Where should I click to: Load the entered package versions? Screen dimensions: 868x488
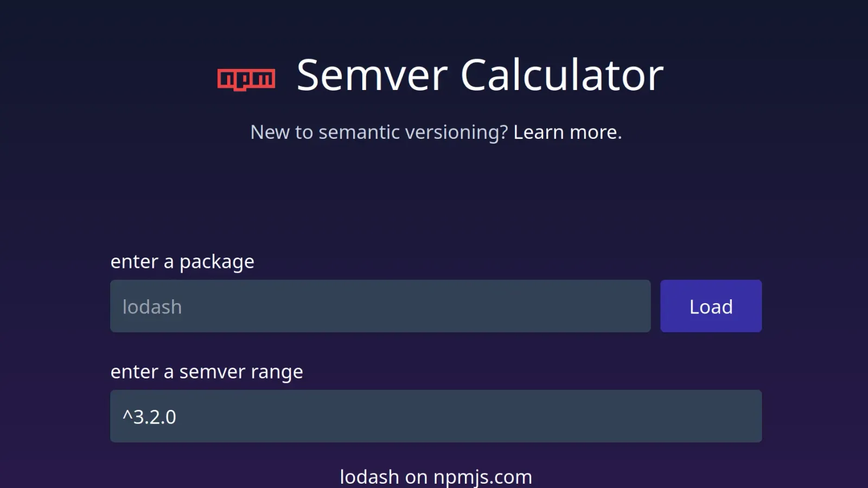(x=711, y=306)
